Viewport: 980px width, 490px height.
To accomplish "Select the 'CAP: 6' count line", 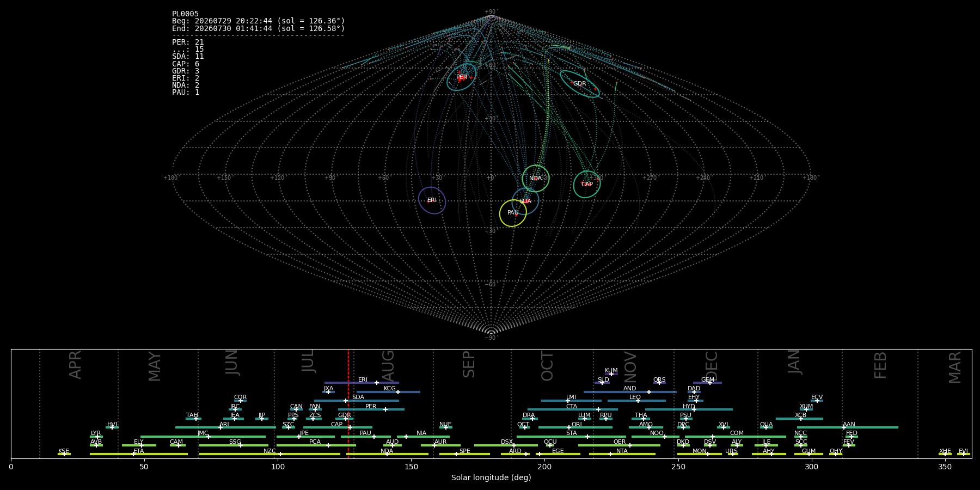I will tap(186, 64).
